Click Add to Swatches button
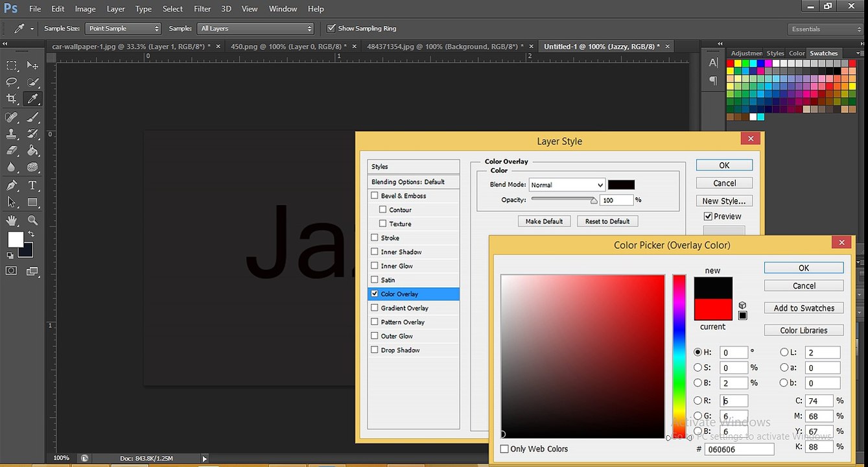Viewport: 868px width, 467px height. (x=804, y=308)
